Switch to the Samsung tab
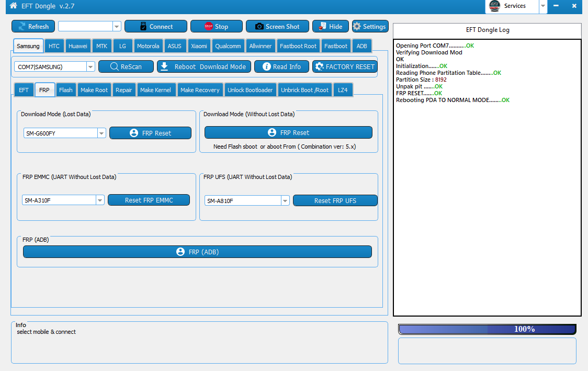This screenshot has width=588, height=371. coord(28,46)
